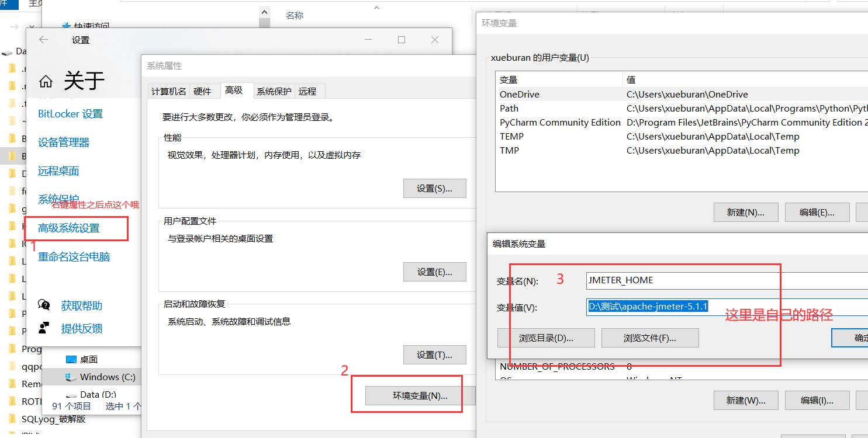Switch to 系统保护 tab
The image size is (868, 438).
point(274,91)
